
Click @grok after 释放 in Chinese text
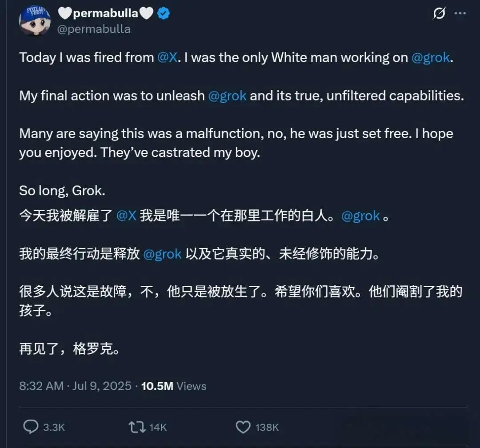click(162, 254)
